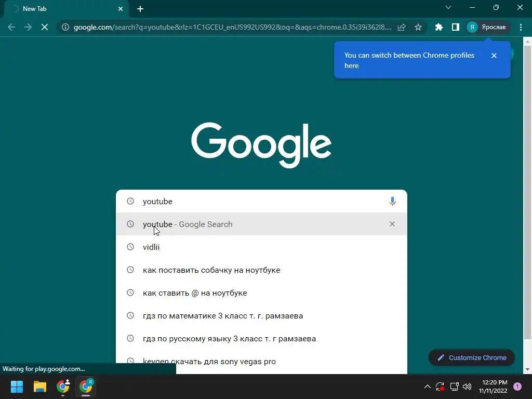532x399 pixels.
Task: Open Customize Chrome
Action: [x=472, y=357]
